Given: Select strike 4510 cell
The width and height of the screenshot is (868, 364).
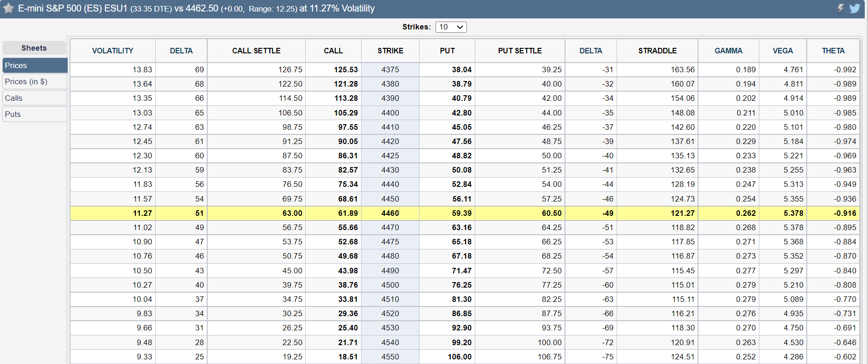Looking at the screenshot, I should coord(390,299).
